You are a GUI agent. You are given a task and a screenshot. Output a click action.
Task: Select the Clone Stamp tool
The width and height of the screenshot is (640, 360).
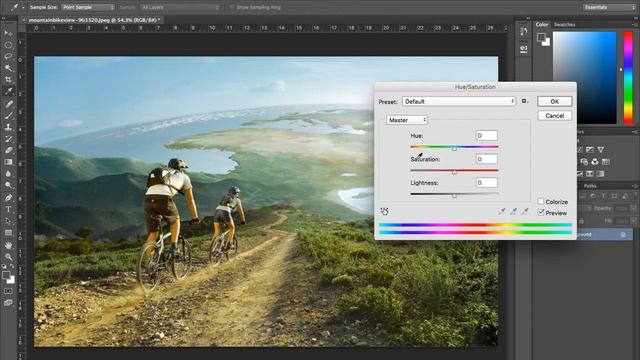pos(8,127)
